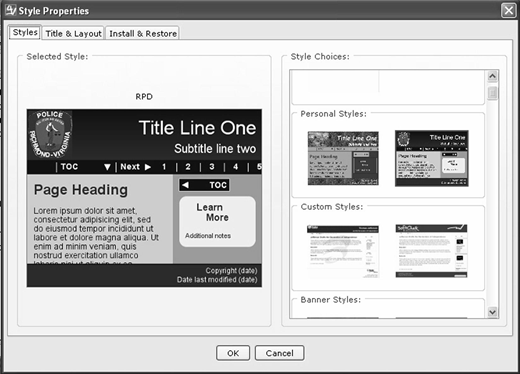The height and width of the screenshot is (374, 520).
Task: Click Title Line One in selected style preview
Action: click(x=197, y=128)
